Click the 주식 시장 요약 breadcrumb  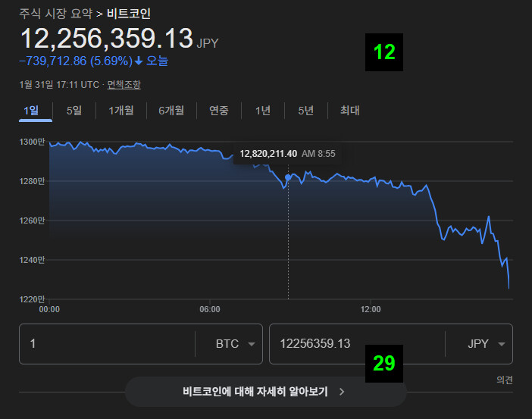[x=55, y=14]
